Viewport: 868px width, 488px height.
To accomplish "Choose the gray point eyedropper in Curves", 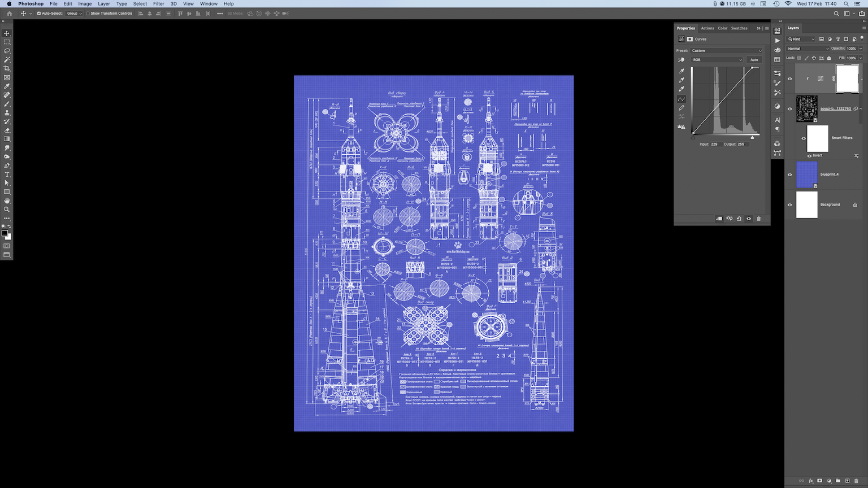I will click(682, 80).
